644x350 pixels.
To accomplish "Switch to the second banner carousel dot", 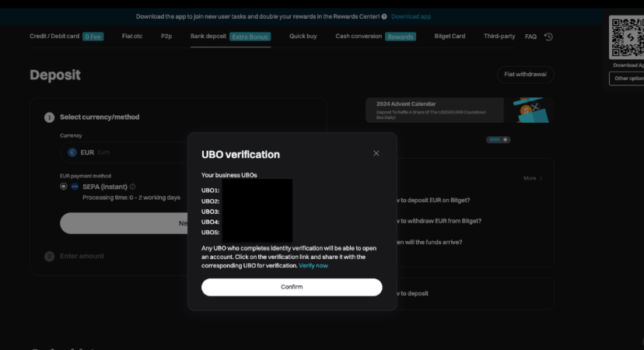I will click(506, 140).
